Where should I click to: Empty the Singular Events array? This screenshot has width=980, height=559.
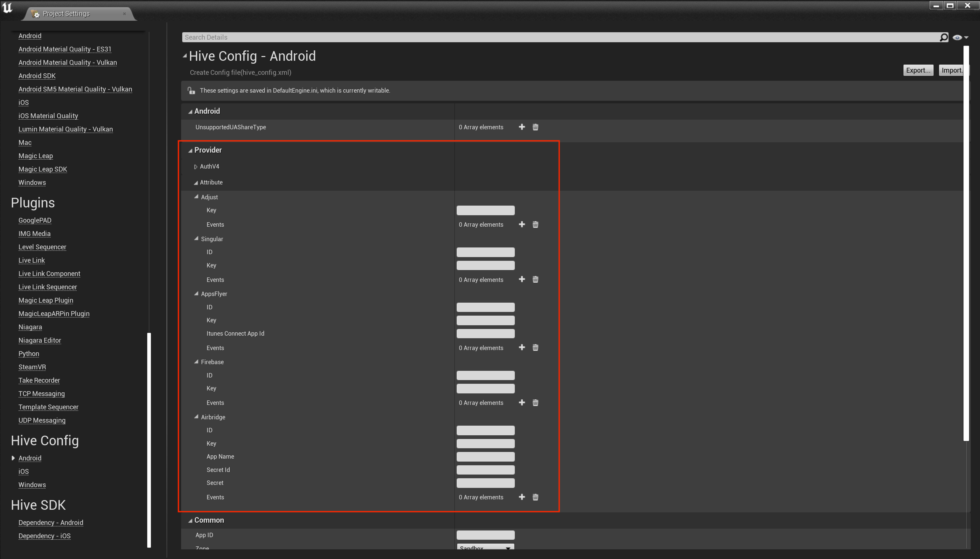(x=536, y=279)
